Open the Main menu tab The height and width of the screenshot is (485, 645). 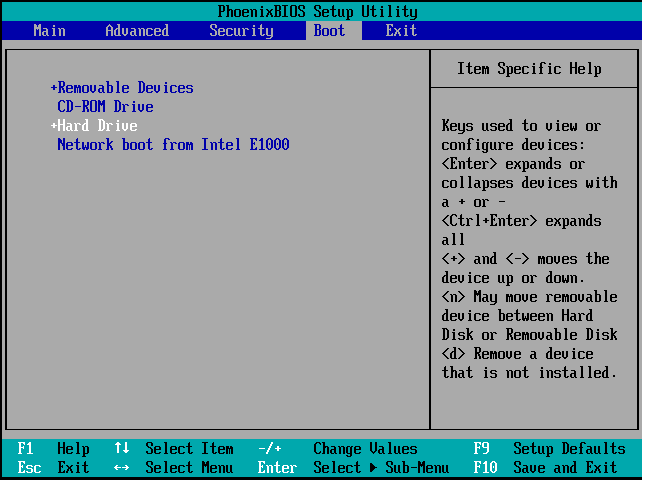click(49, 31)
